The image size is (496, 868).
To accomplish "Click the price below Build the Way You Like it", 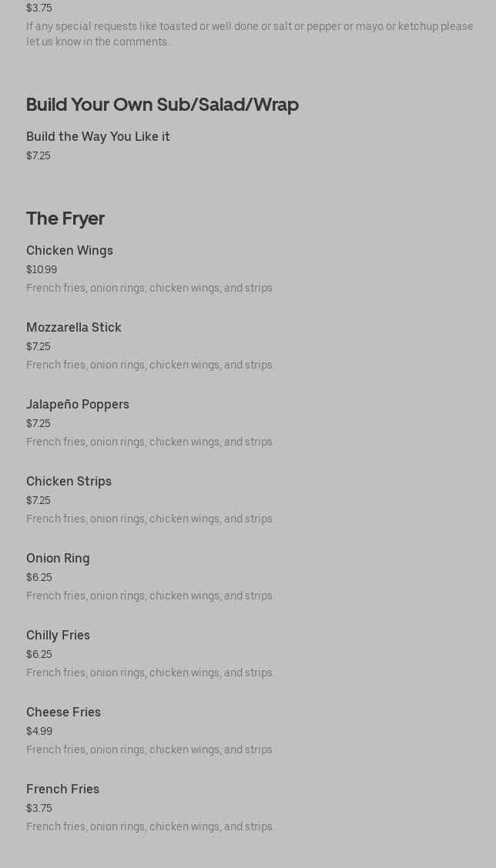I will click(39, 156).
